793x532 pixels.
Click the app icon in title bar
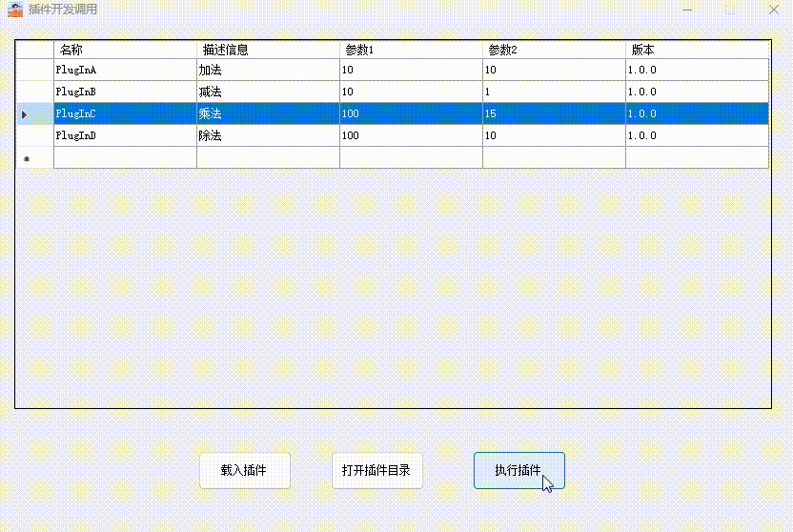[15, 10]
